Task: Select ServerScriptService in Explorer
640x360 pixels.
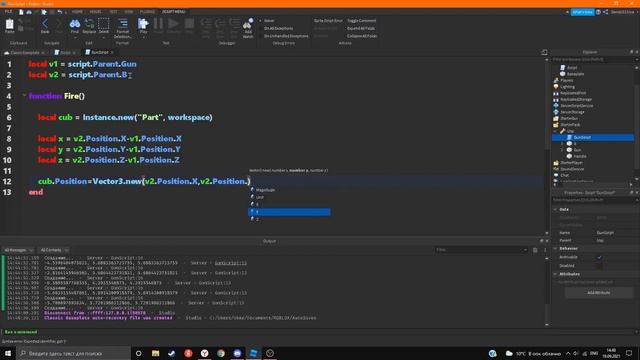Action: (576, 106)
